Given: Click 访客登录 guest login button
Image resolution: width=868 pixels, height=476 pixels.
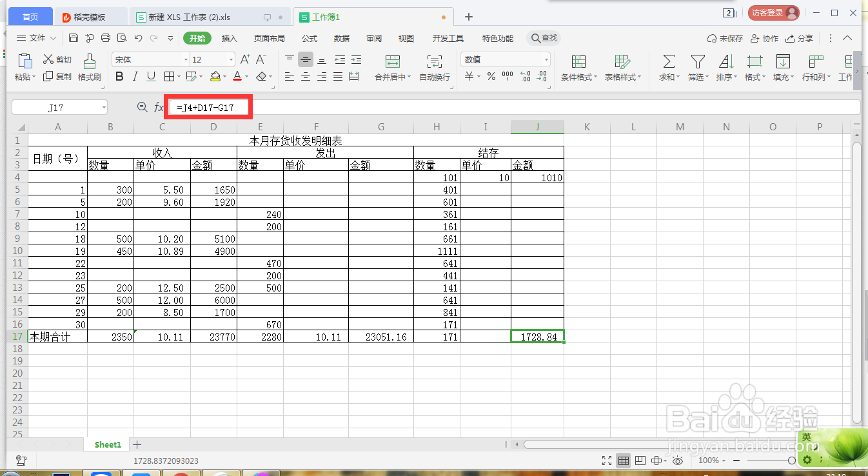Looking at the screenshot, I should point(774,13).
